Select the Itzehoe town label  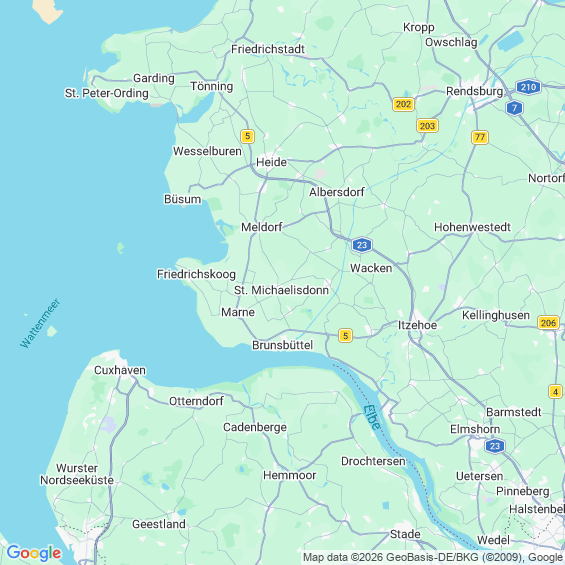pyautogui.click(x=417, y=325)
